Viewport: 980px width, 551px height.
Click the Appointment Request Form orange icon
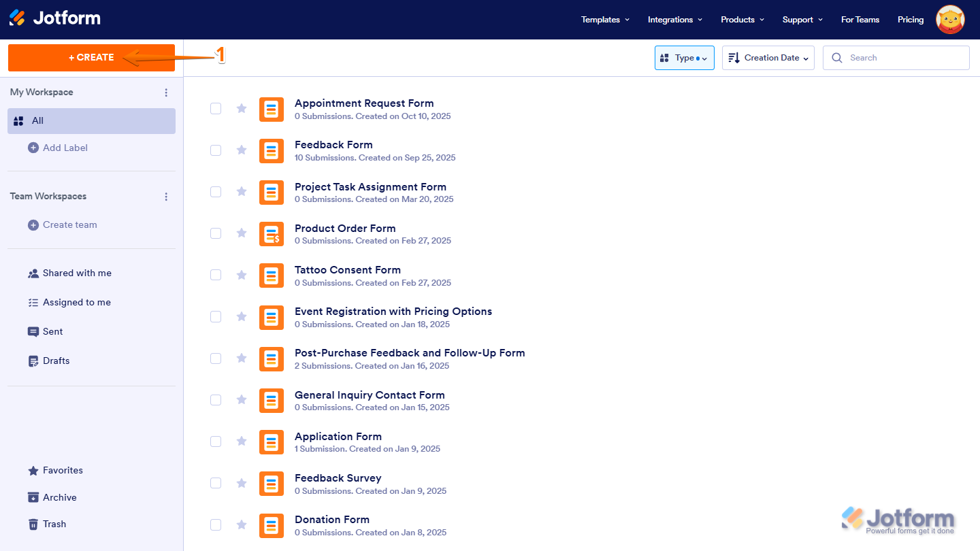click(272, 109)
